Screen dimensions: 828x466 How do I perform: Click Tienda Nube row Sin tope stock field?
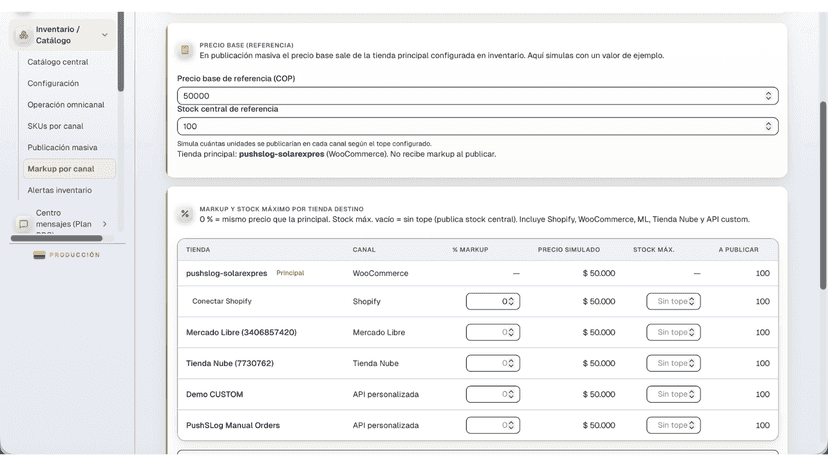(x=673, y=363)
